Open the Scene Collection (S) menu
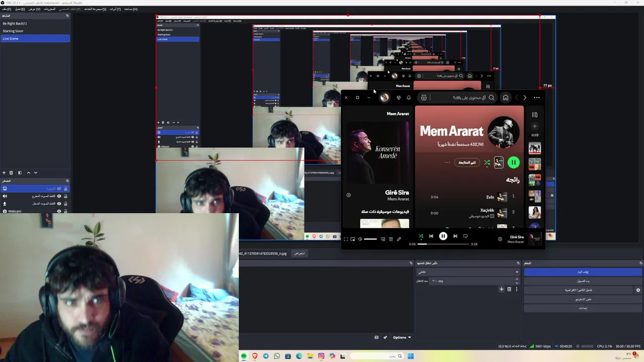The height and width of the screenshot is (362, 644). [95, 9]
